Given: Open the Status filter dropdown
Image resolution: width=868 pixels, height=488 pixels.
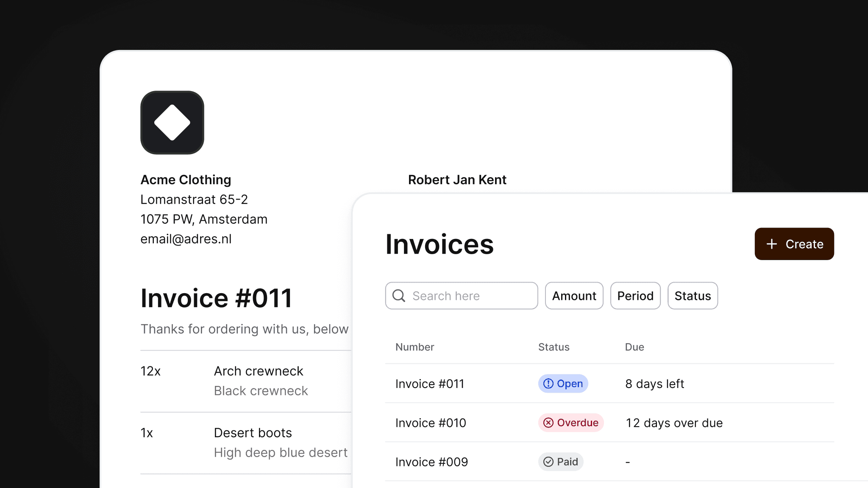Looking at the screenshot, I should coord(693,296).
